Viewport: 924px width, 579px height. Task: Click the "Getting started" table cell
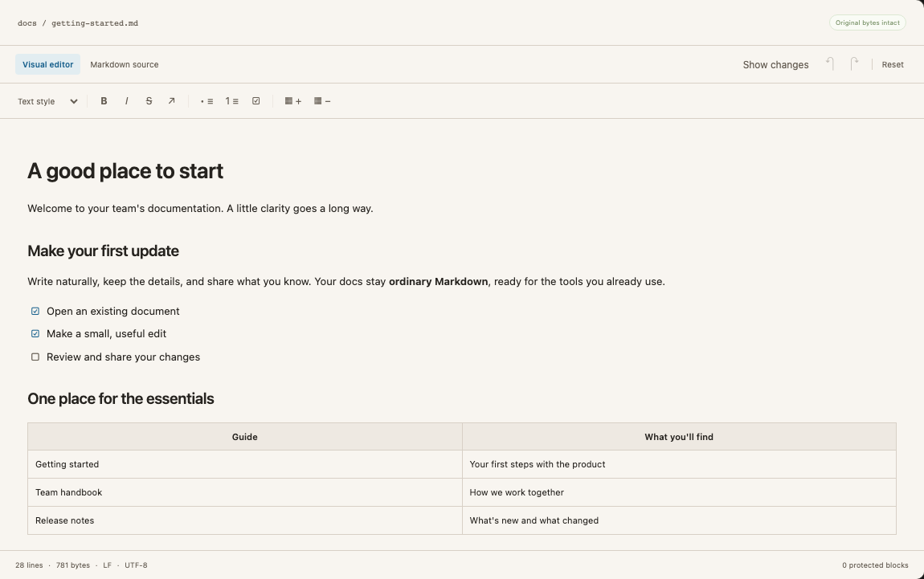coord(244,465)
